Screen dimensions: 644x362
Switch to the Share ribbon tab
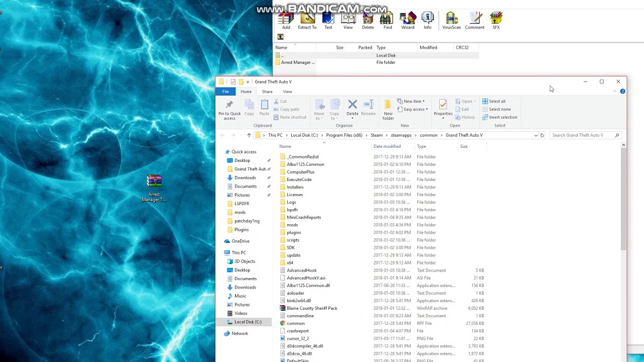pyautogui.click(x=267, y=92)
